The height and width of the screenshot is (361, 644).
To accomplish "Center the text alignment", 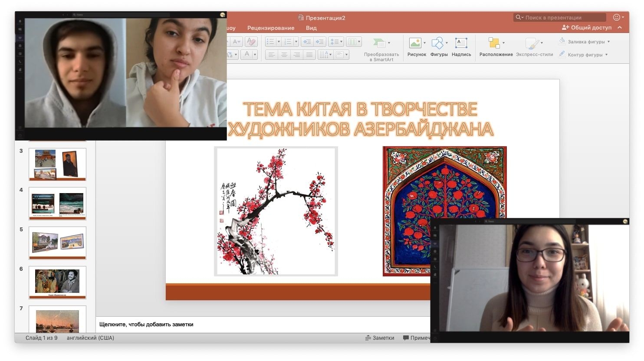I will click(x=284, y=55).
